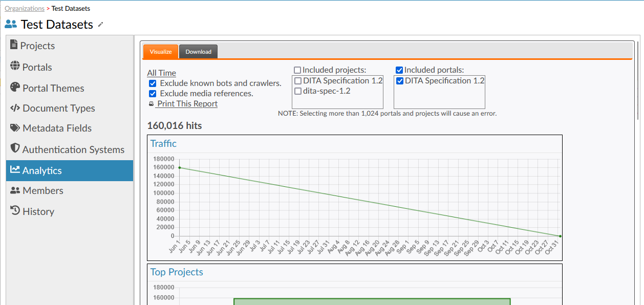Click the Portal Themes palette icon

point(15,88)
